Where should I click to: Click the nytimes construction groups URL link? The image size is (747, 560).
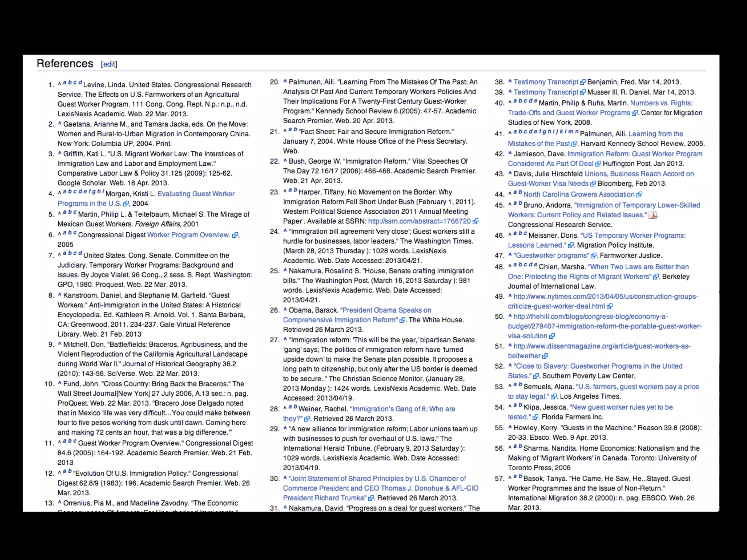point(605,297)
